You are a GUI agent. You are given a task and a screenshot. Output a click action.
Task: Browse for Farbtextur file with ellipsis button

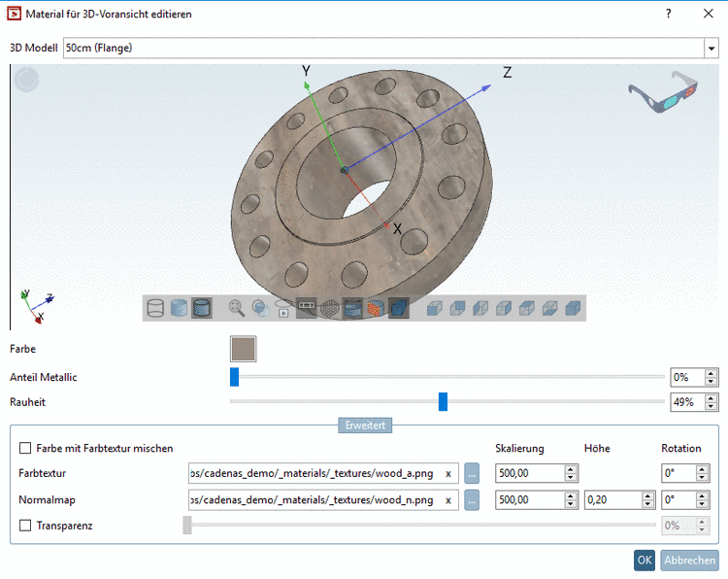coord(472,474)
